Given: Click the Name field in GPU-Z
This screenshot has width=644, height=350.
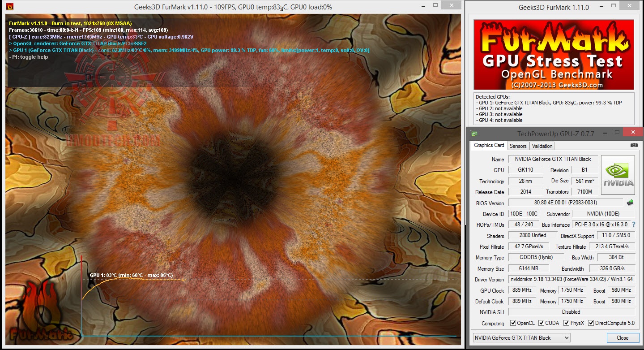Looking at the screenshot, I should pyautogui.click(x=553, y=159).
